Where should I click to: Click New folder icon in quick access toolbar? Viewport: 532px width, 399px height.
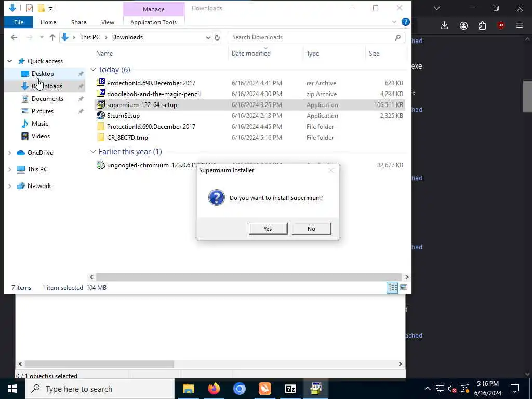point(41,8)
